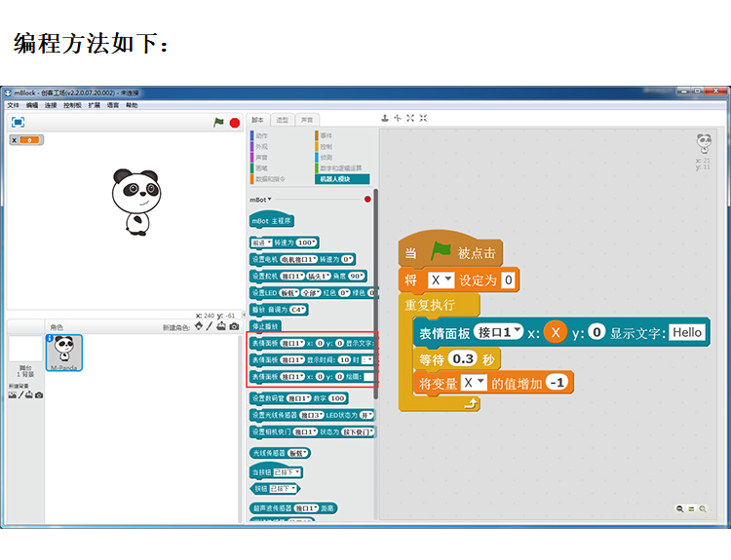This screenshot has height=560, width=731.
Task: Click paint new backdrop brush icon
Action: 20,395
